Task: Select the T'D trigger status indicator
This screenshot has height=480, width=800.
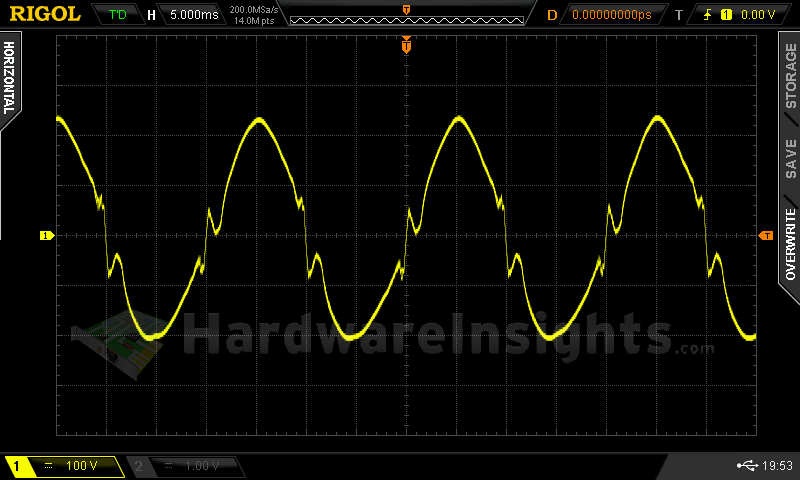Action: 118,15
